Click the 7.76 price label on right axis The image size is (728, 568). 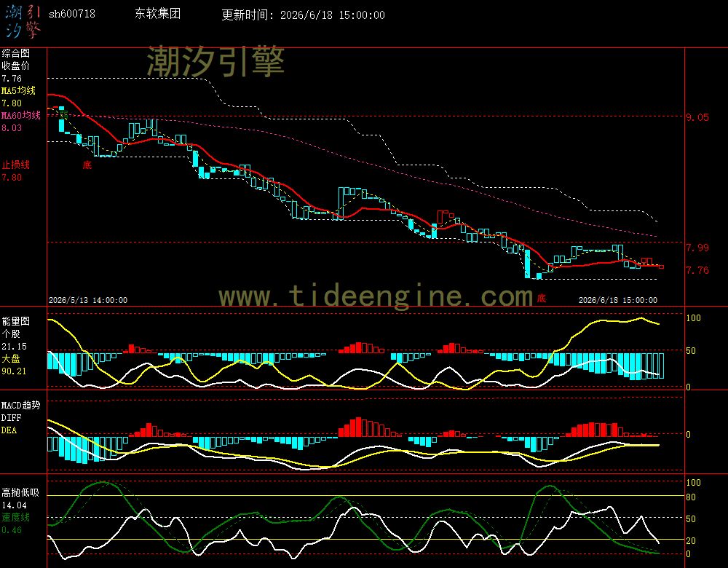[697, 270]
